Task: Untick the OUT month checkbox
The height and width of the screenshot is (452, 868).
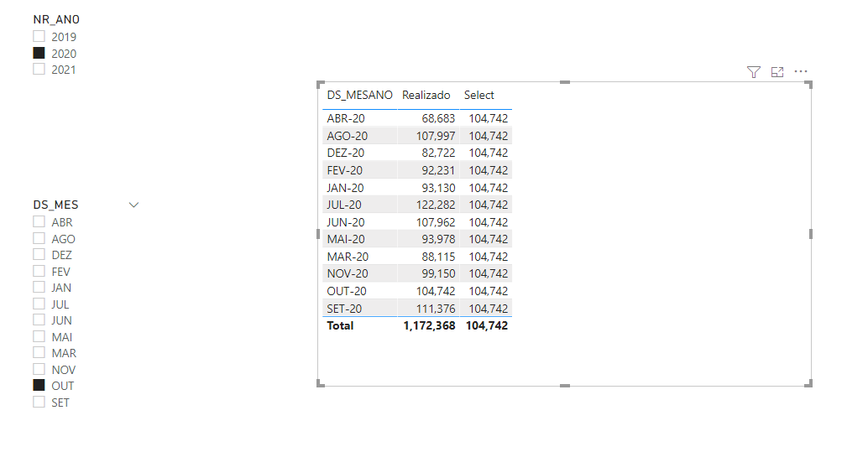Action: (x=39, y=385)
